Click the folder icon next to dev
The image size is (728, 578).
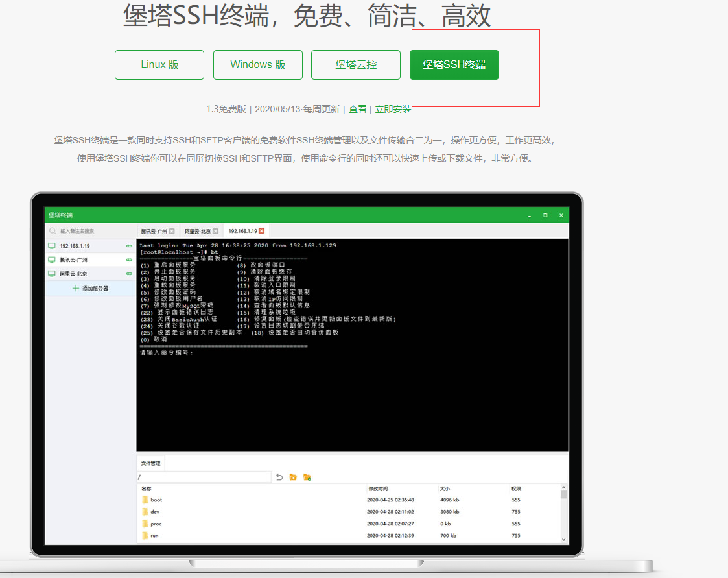click(x=145, y=512)
